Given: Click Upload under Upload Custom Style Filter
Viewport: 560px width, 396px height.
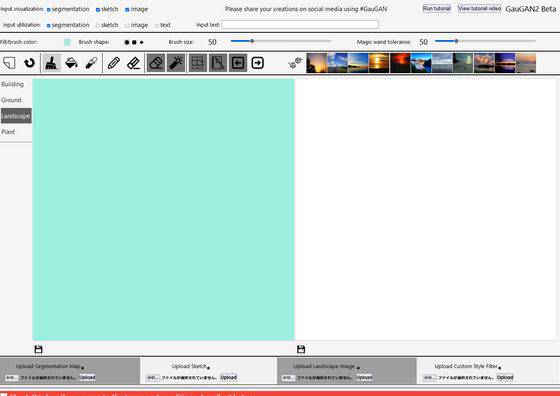Looking at the screenshot, I should point(505,377).
